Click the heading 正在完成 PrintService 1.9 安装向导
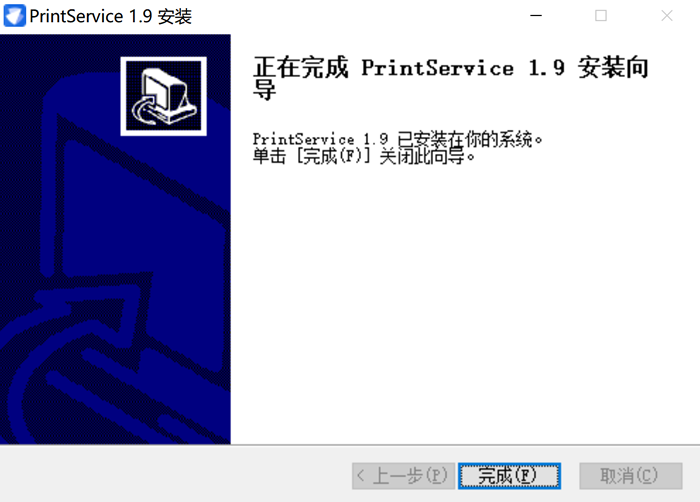Viewport: 700px width, 502px height. coord(451,79)
